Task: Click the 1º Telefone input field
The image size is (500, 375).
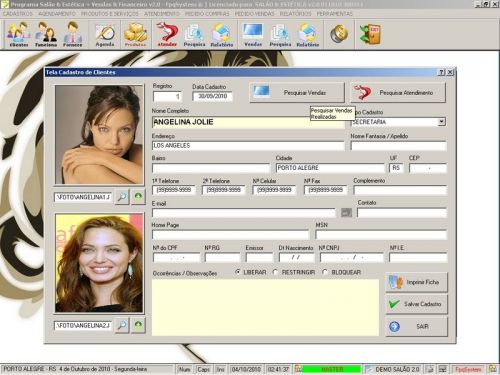Action: (x=174, y=190)
